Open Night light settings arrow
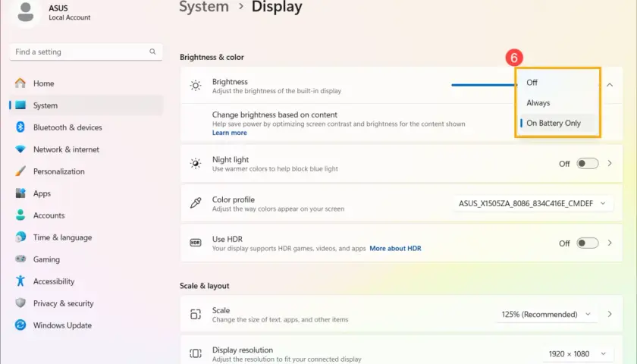This screenshot has height=364, width=637. pyautogui.click(x=610, y=163)
